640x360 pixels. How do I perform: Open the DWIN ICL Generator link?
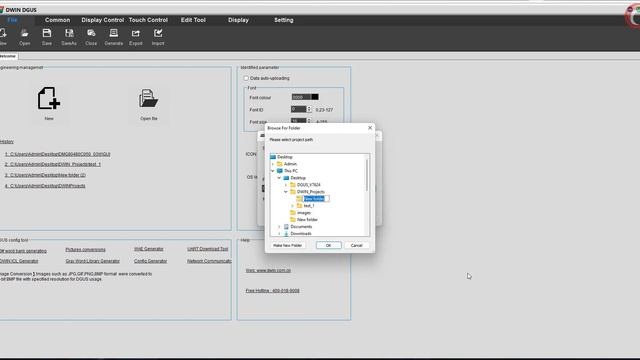[x=19, y=261]
